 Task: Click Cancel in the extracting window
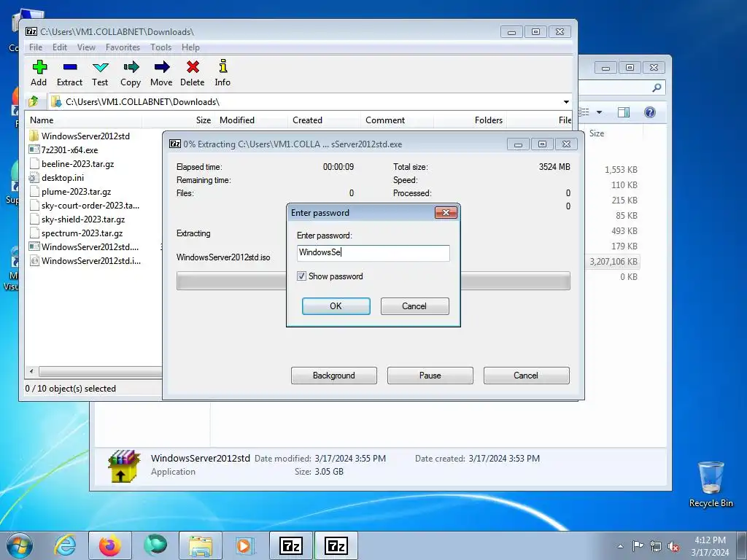(x=526, y=376)
